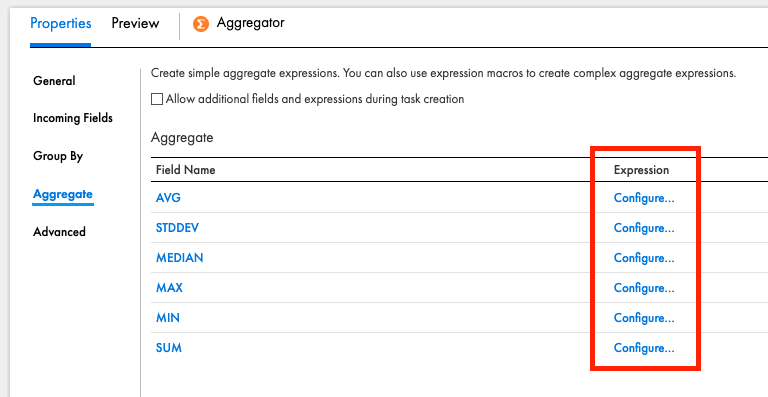The height and width of the screenshot is (397, 768).
Task: Select the MAX field name
Action: tap(169, 287)
